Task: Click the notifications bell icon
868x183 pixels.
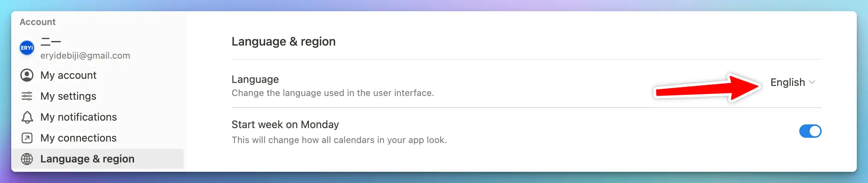Action: click(27, 117)
